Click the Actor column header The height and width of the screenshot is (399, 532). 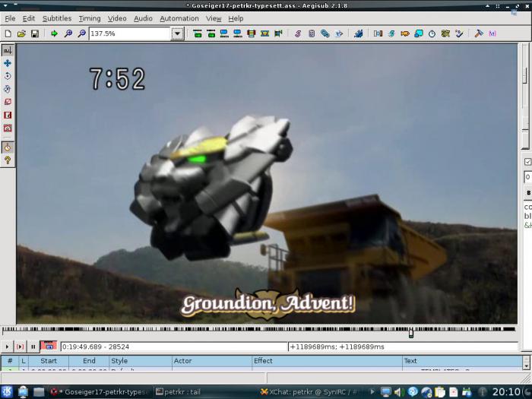click(x=212, y=361)
